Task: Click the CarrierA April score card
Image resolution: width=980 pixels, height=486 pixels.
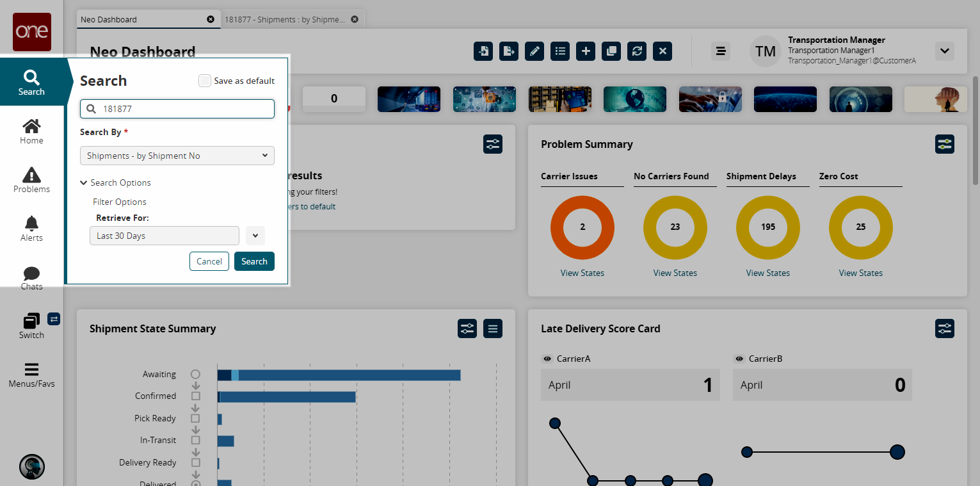Action: click(631, 385)
